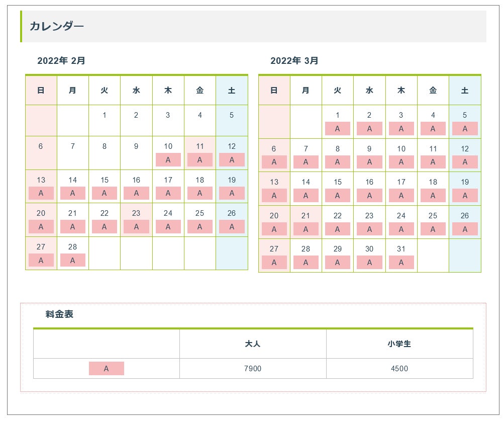
Task: Click February 9 date number
Action: [136, 146]
